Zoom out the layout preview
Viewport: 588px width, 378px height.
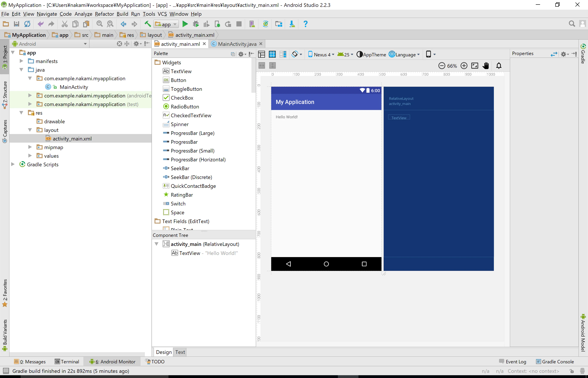tap(442, 66)
